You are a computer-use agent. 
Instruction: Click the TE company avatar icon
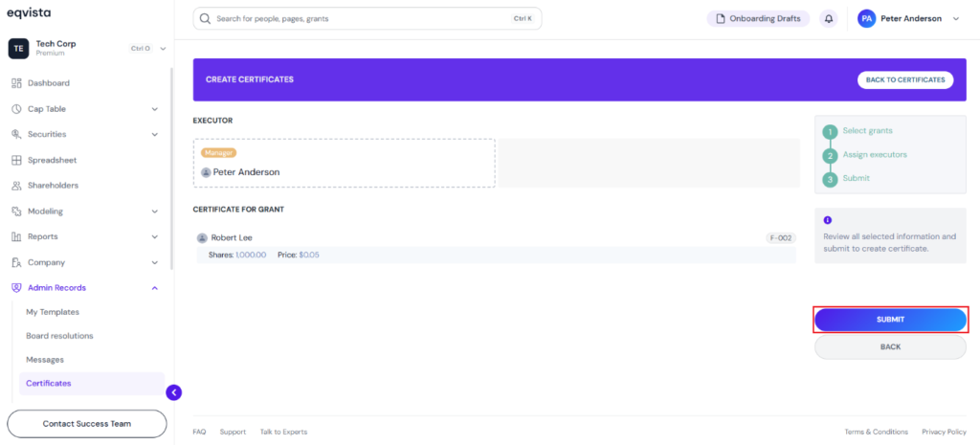click(x=18, y=48)
